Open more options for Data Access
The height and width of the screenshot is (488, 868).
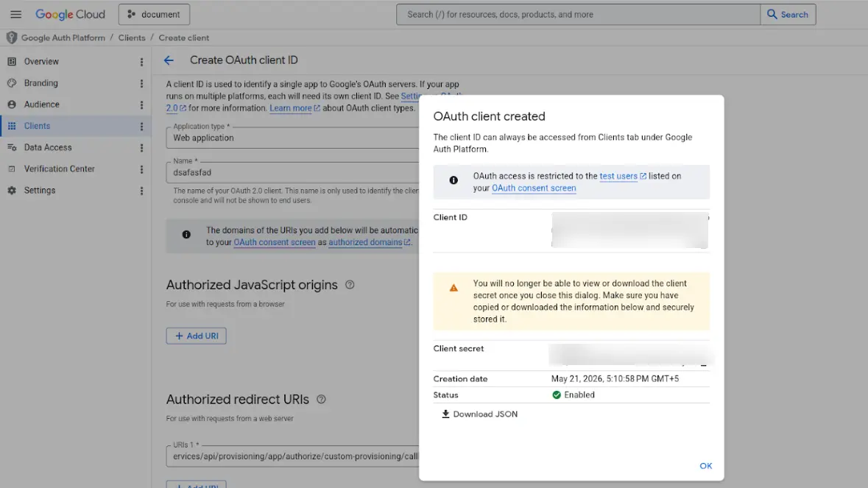click(141, 148)
